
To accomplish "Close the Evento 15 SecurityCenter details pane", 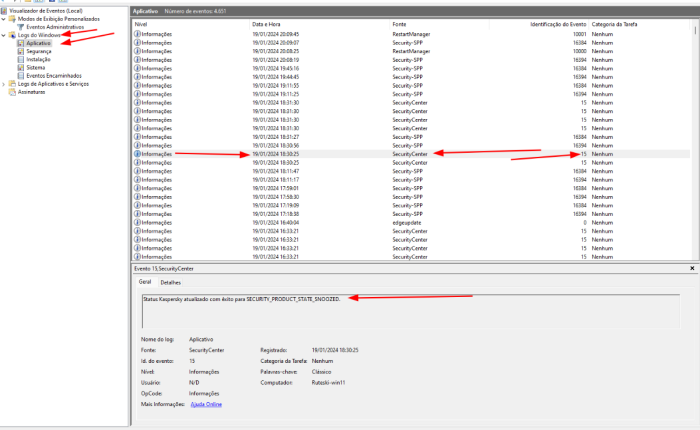I will 692,268.
